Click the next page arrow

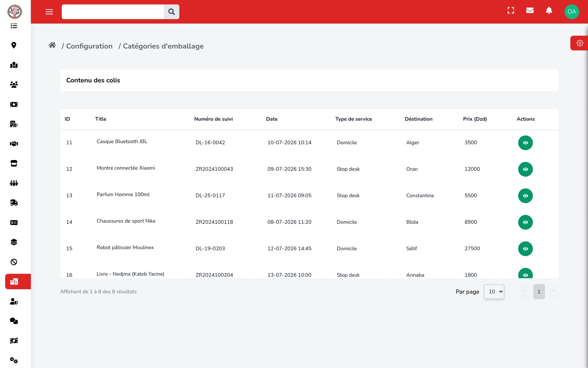click(553, 291)
